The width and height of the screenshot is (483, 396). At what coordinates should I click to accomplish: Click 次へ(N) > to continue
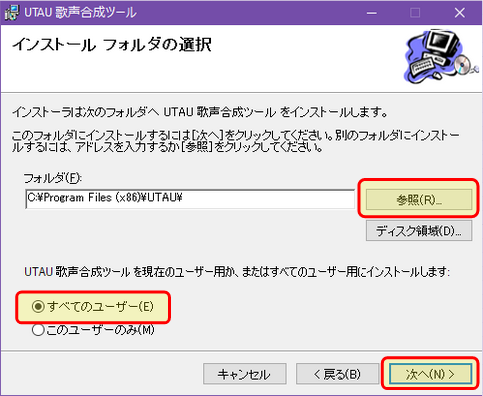(x=430, y=374)
